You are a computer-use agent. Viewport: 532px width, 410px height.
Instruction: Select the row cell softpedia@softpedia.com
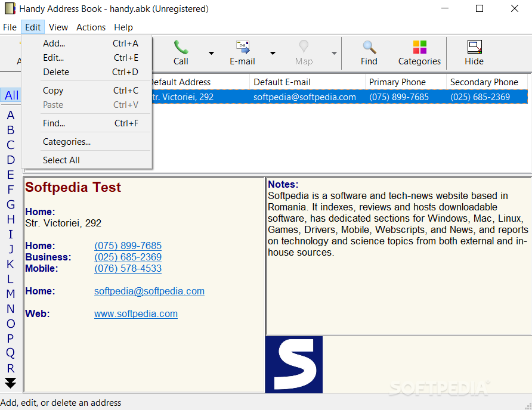[305, 97]
